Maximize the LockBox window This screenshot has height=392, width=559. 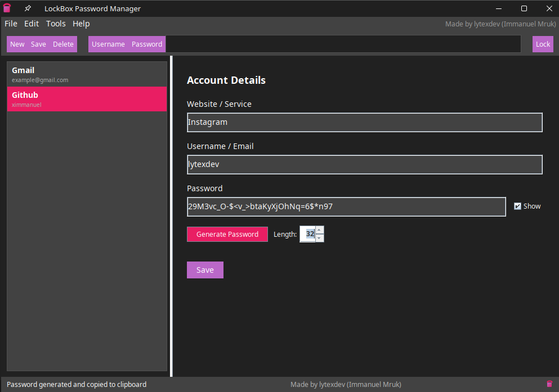click(x=524, y=8)
